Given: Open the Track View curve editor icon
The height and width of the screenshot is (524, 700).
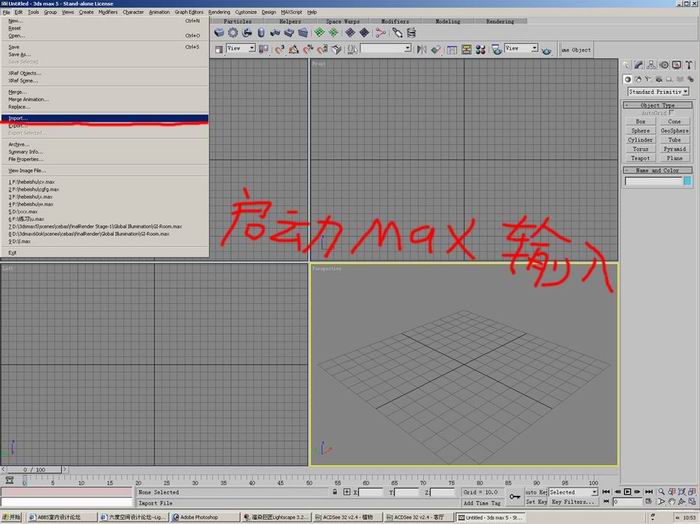Looking at the screenshot, I should pos(452,49).
